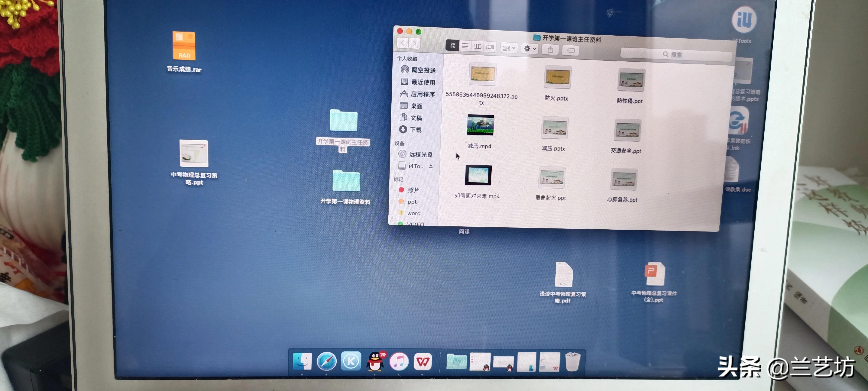Go back in Finder
This screenshot has width=868, height=391.
[x=403, y=43]
